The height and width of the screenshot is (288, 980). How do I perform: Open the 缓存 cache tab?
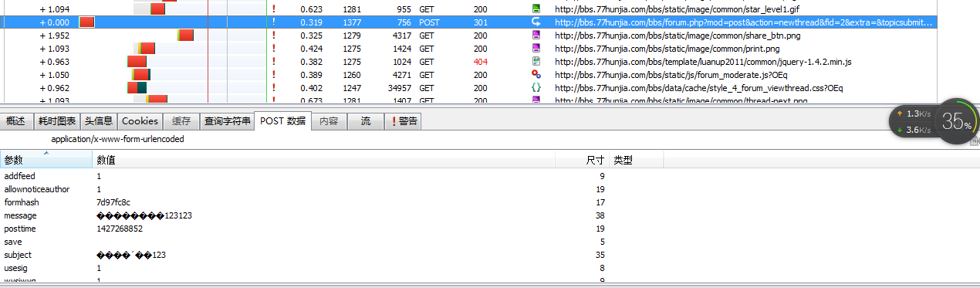pos(181,121)
